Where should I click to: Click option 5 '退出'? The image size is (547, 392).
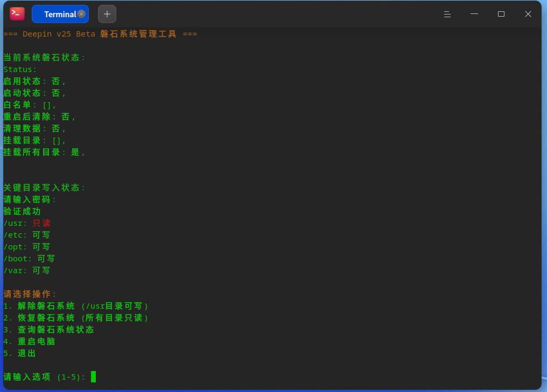[19, 354]
